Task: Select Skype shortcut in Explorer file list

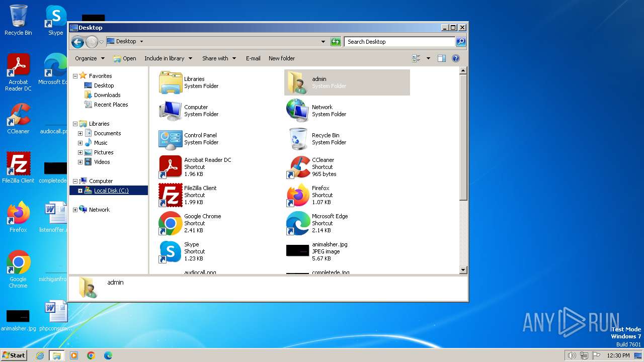Action: 171,251
